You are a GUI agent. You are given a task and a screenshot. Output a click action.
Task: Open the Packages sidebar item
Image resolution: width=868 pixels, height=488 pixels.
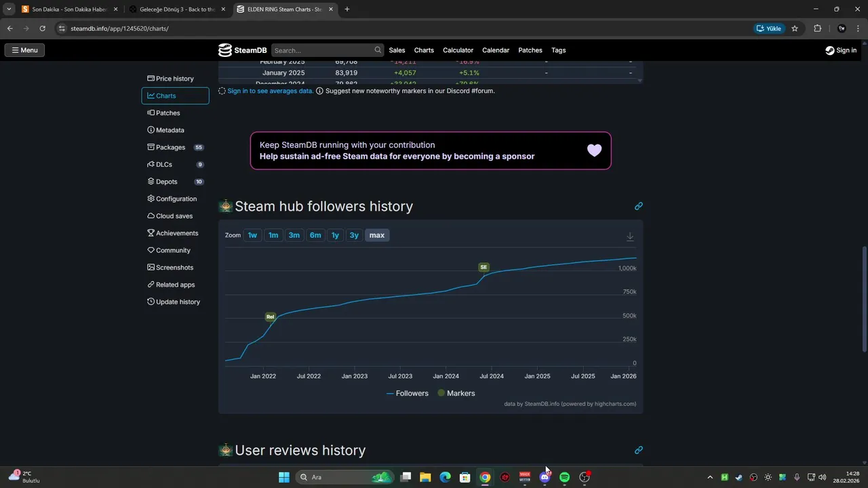[175, 147]
